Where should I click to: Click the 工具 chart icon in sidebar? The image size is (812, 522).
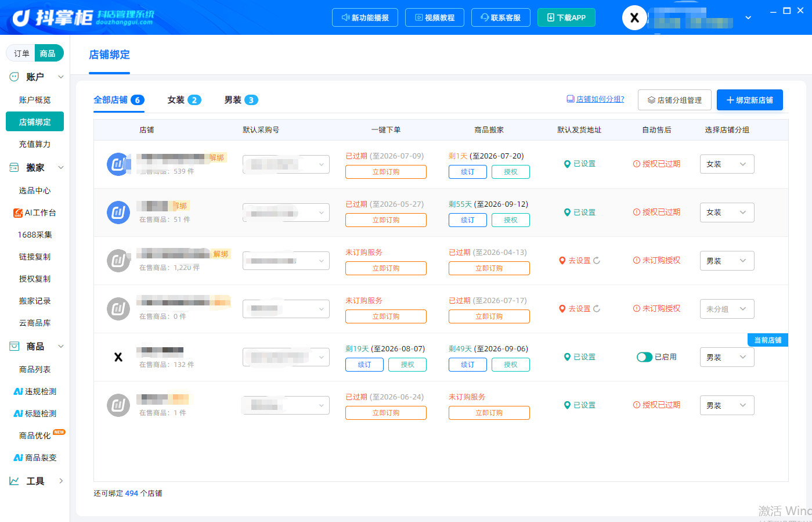pos(15,481)
